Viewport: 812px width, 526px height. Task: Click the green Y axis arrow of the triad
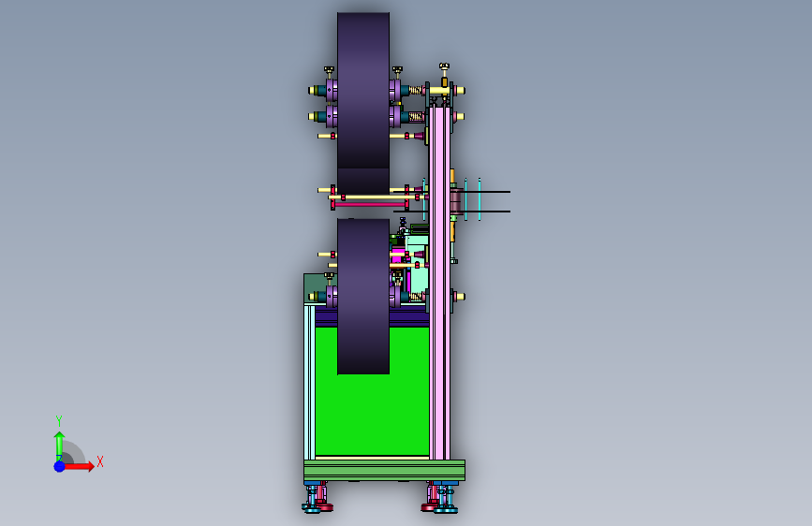59,446
